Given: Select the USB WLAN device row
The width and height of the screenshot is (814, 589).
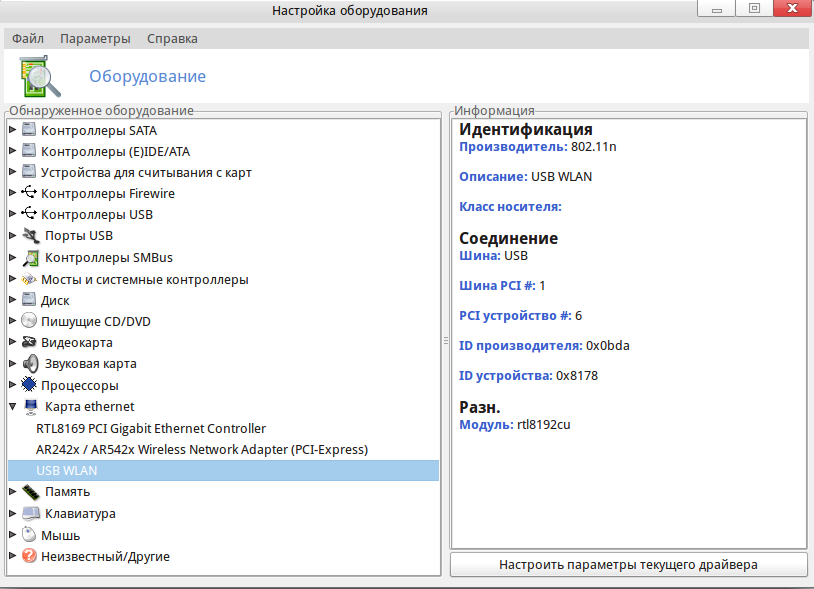Looking at the screenshot, I should 223,471.
